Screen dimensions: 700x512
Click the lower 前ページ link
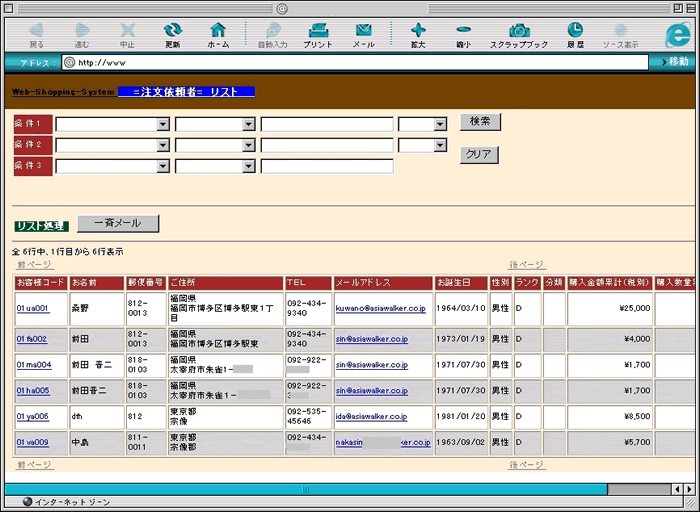[x=34, y=465]
